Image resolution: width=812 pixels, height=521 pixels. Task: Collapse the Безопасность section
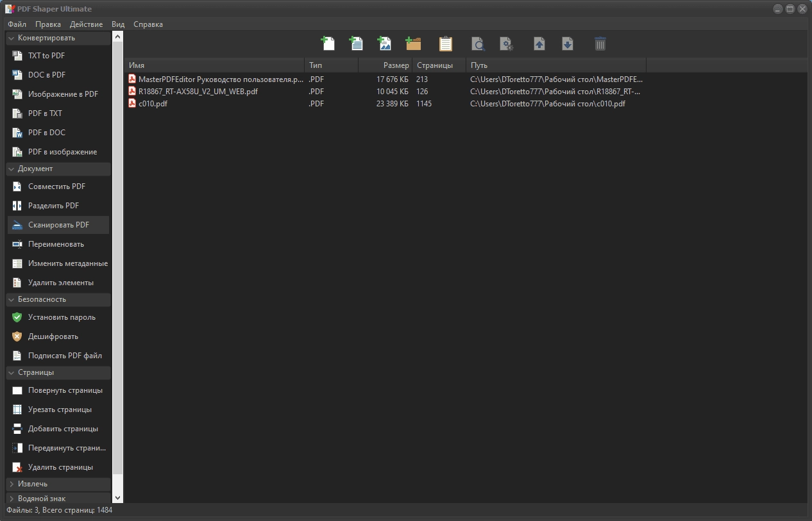tap(58, 299)
